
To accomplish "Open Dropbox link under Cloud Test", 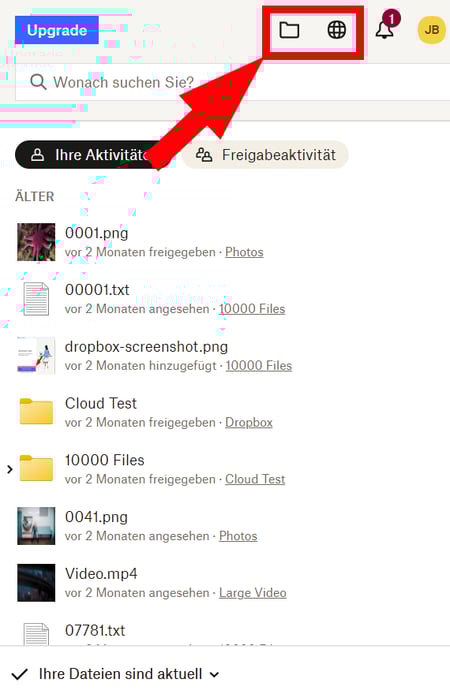I will point(249,422).
